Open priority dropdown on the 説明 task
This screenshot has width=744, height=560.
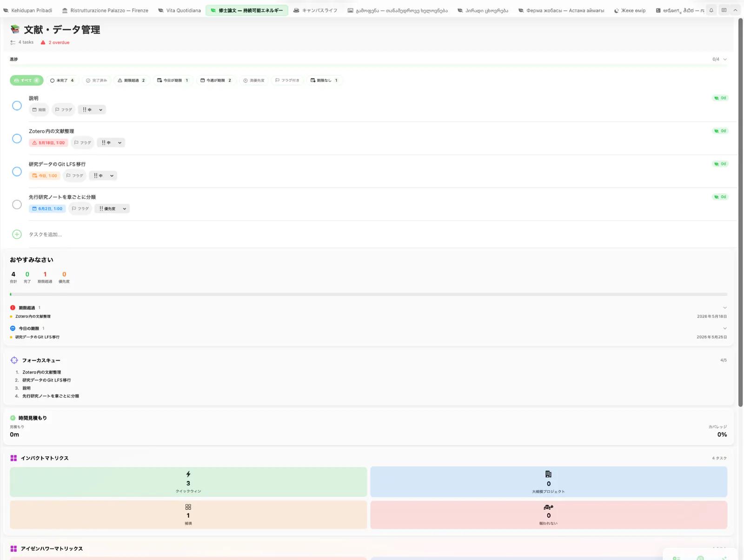click(92, 110)
